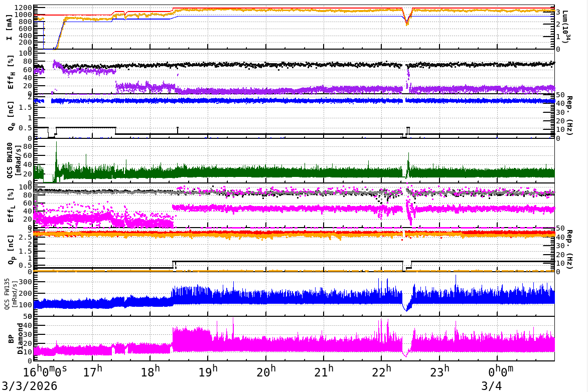Click the "Rep. (Hz)" label beside Q_e panel
This screenshot has height=392, width=588.
coord(569,116)
